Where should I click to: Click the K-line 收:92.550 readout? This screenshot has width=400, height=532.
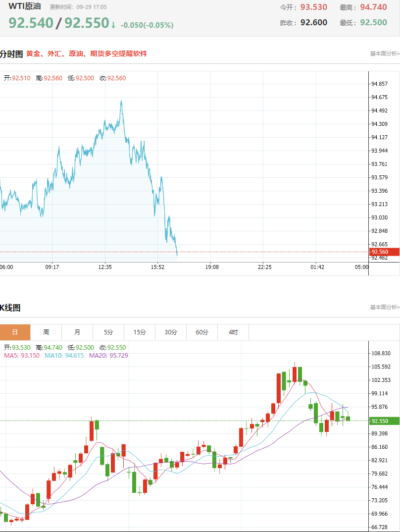[112, 347]
